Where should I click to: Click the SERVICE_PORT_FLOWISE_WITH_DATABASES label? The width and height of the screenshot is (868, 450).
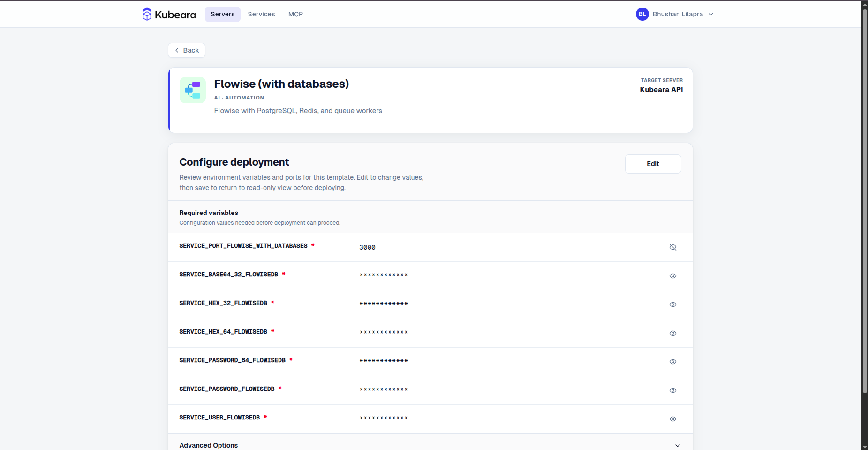click(243, 246)
